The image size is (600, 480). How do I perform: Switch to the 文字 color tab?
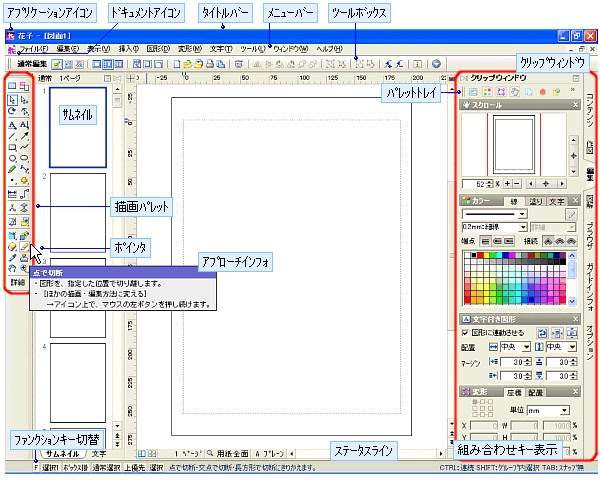click(556, 201)
